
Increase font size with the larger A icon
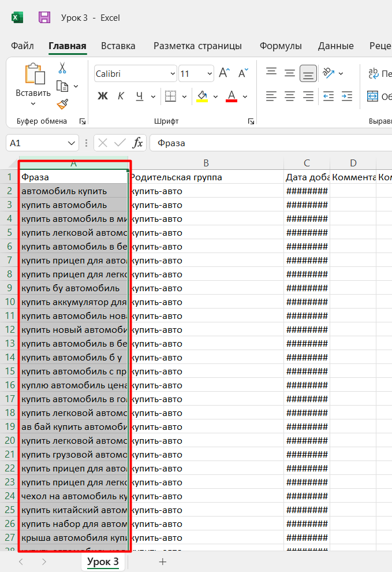224,73
